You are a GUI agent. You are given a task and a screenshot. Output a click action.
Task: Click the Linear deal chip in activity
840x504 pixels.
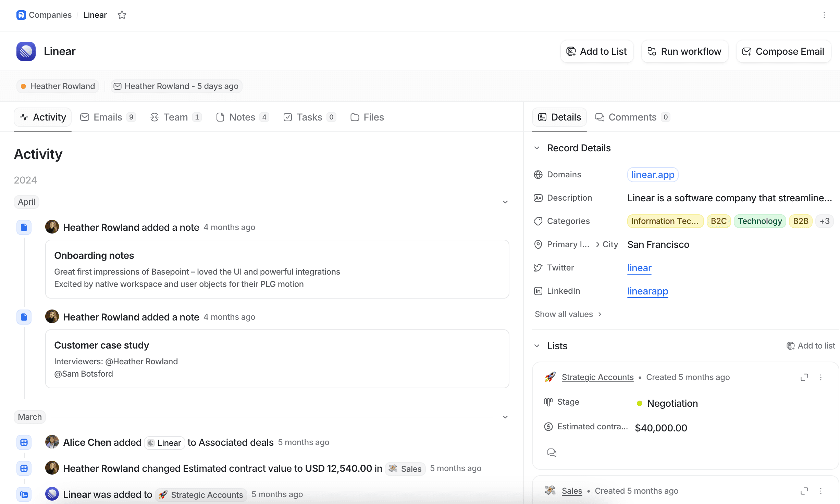coord(164,443)
